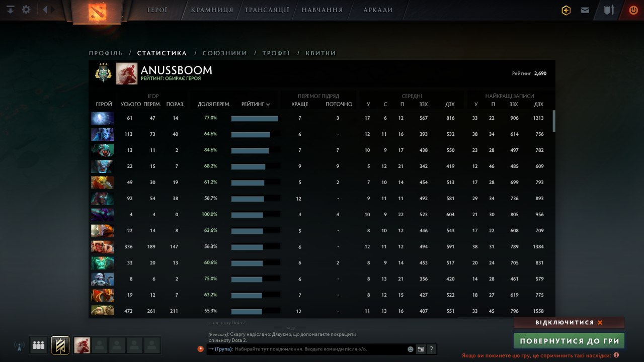644x362 pixels.
Task: Click the chat window popout icon
Action: (x=421, y=349)
